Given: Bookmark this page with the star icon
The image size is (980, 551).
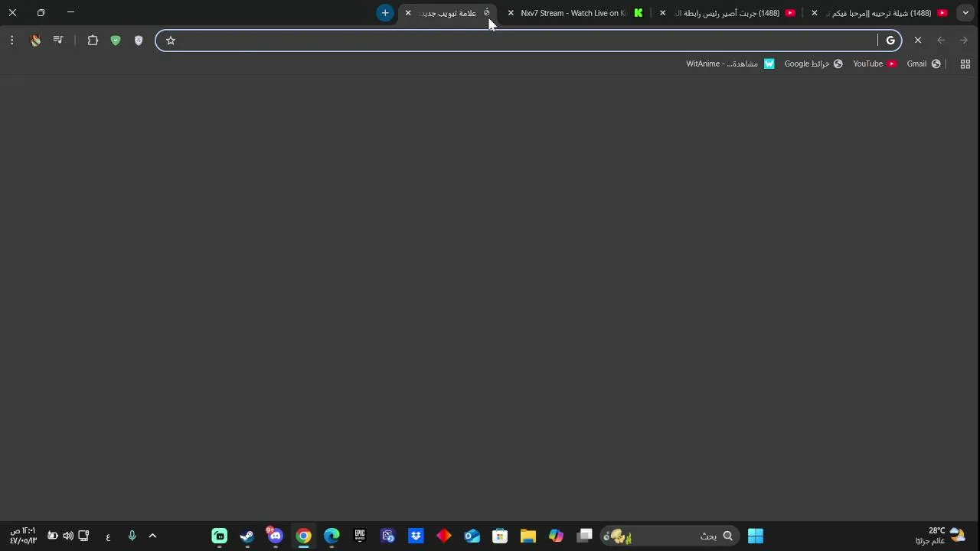Looking at the screenshot, I should click(x=171, y=41).
